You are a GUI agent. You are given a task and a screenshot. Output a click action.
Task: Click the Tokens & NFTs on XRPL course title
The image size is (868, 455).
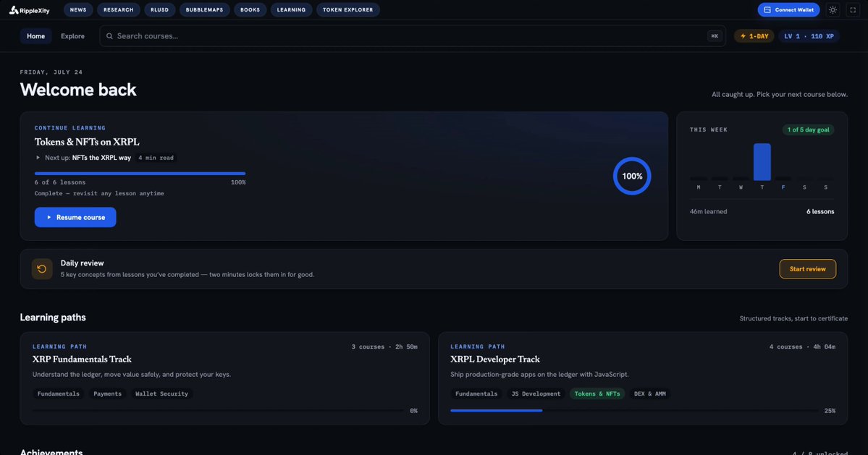87,142
